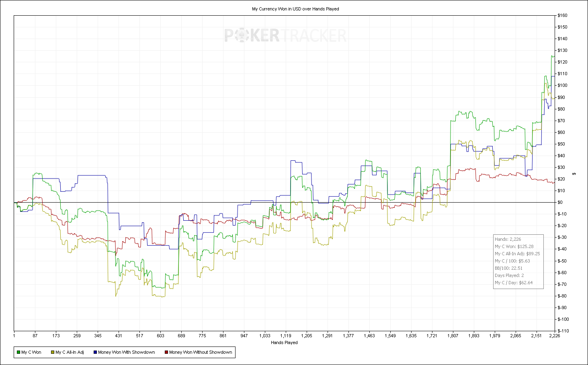This screenshot has width=588, height=365.
Task: Click the $160 label on the y-axis
Action: pyautogui.click(x=562, y=15)
